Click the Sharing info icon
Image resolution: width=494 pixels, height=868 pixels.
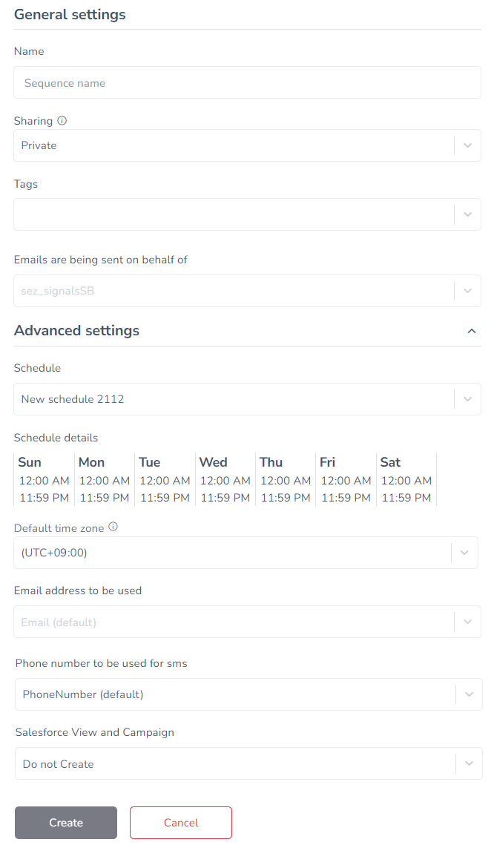click(62, 121)
